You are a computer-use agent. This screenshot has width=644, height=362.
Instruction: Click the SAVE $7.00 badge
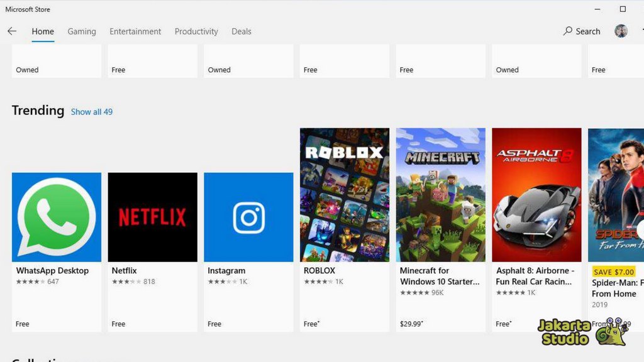pyautogui.click(x=614, y=271)
